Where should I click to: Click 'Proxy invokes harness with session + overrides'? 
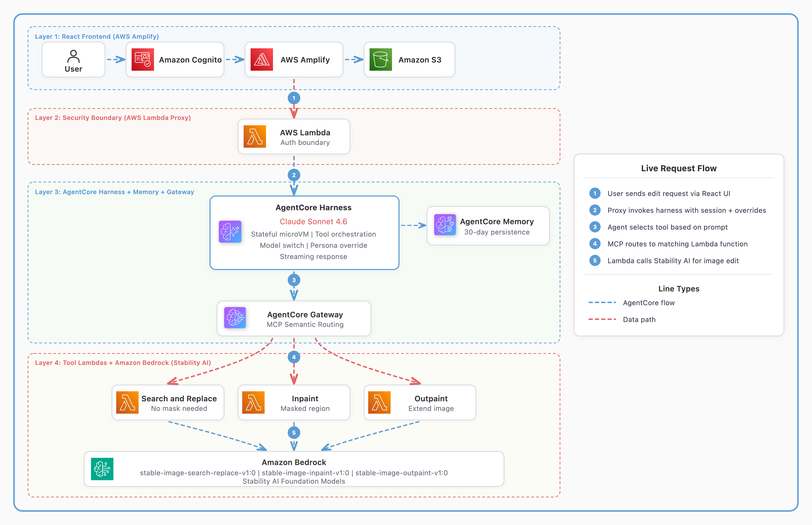(x=686, y=210)
